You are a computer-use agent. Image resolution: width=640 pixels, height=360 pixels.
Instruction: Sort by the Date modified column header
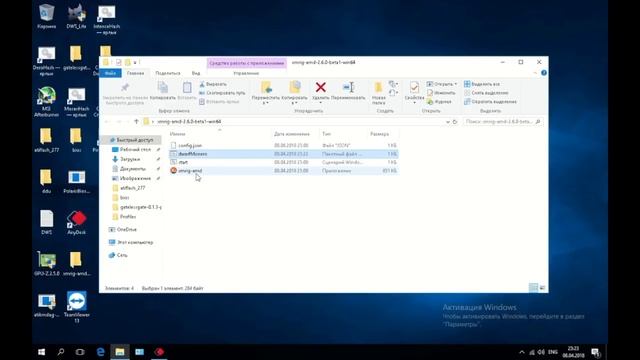tap(296, 134)
